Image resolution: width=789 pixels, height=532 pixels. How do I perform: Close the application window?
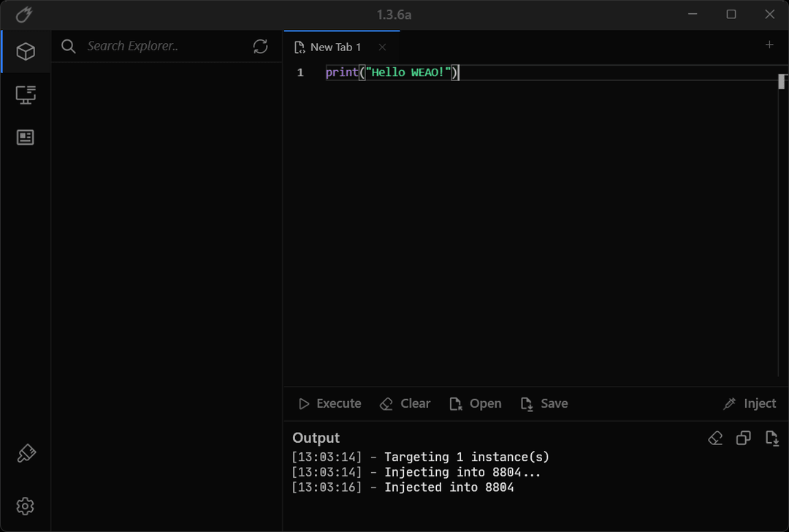pyautogui.click(x=769, y=14)
